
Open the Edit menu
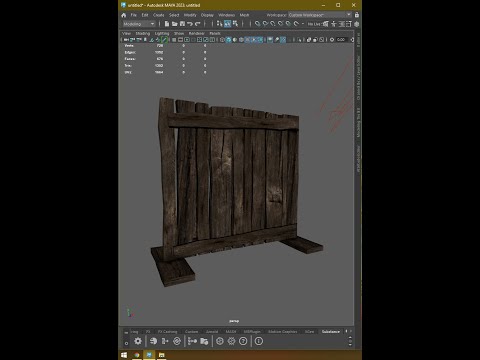click(145, 15)
